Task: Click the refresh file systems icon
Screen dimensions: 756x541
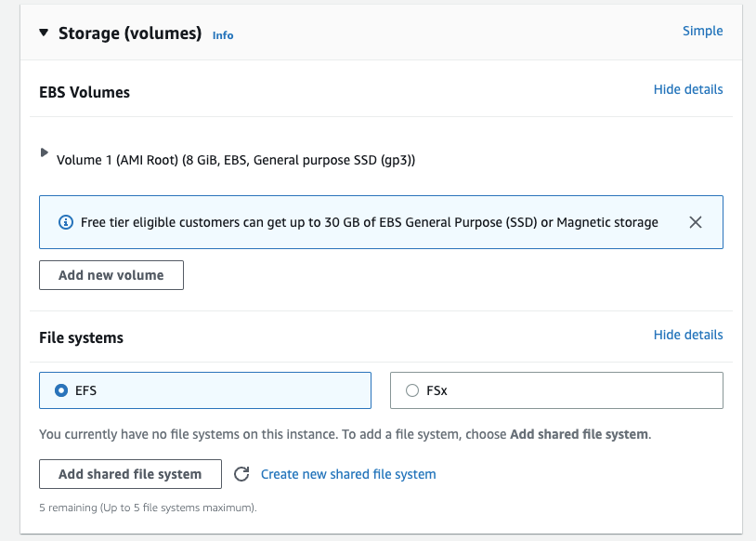Action: point(241,474)
